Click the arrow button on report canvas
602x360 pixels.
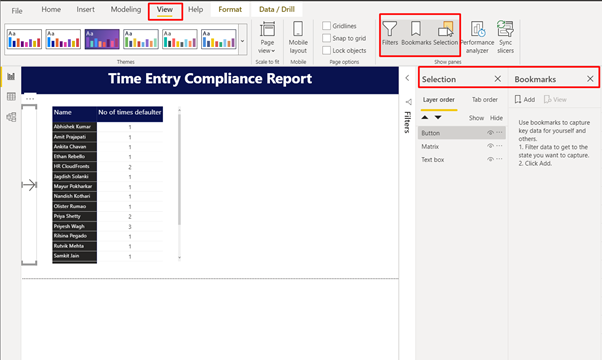point(29,185)
